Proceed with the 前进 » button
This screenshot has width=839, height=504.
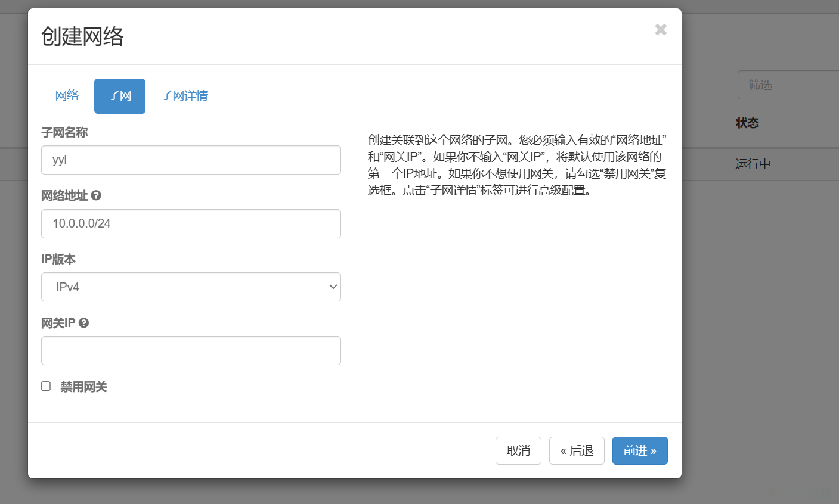640,450
